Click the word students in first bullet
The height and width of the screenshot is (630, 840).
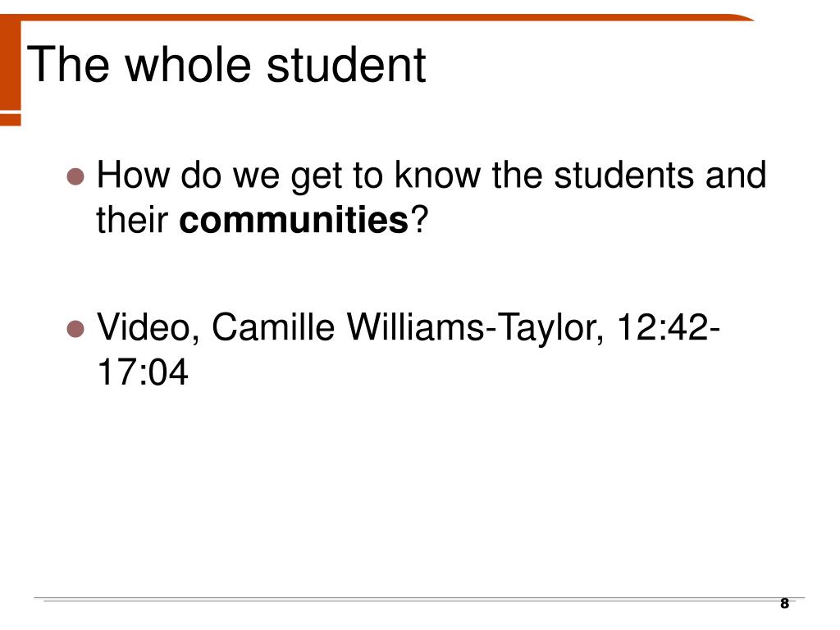coord(623,175)
